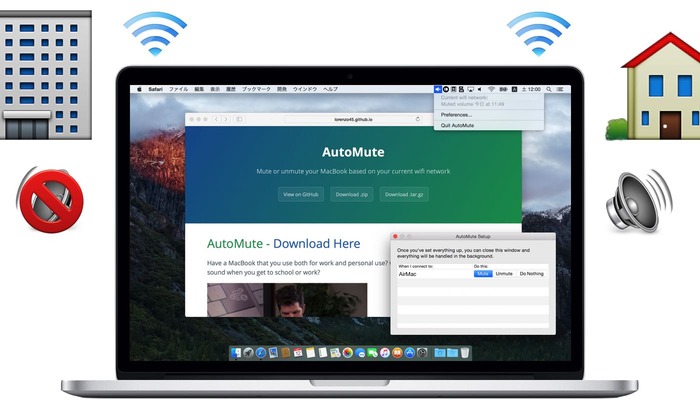Open Notes yellow pad in Dock
The image size is (700, 400).
point(310,353)
